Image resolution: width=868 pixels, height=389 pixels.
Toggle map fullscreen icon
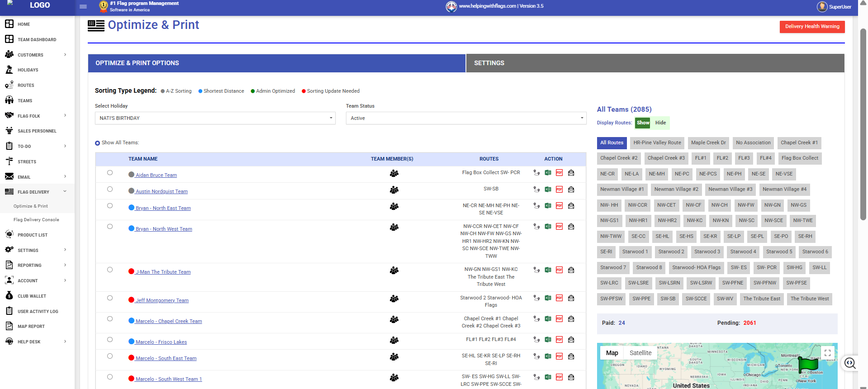827,353
